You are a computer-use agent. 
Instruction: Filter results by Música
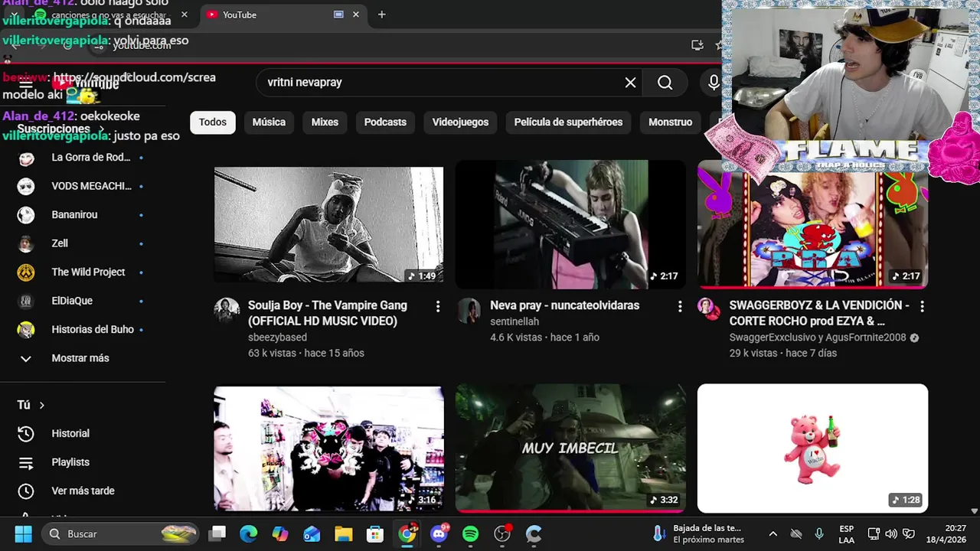click(x=269, y=122)
